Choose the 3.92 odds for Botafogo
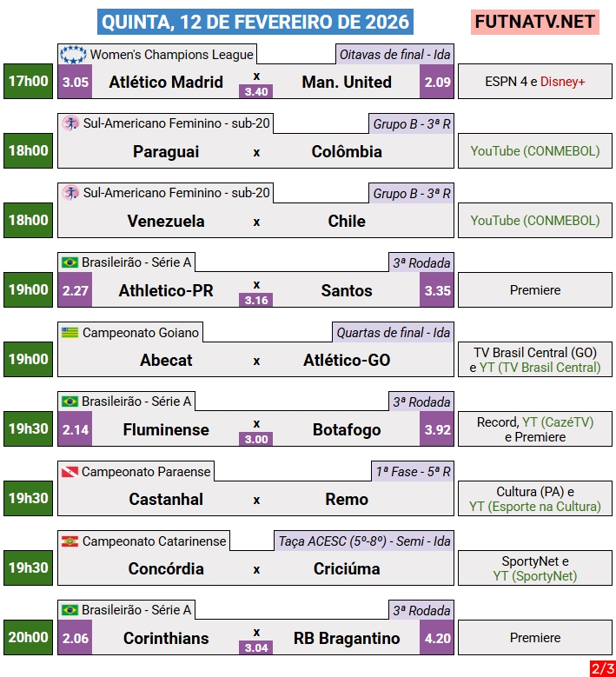616x677 pixels. (x=437, y=429)
